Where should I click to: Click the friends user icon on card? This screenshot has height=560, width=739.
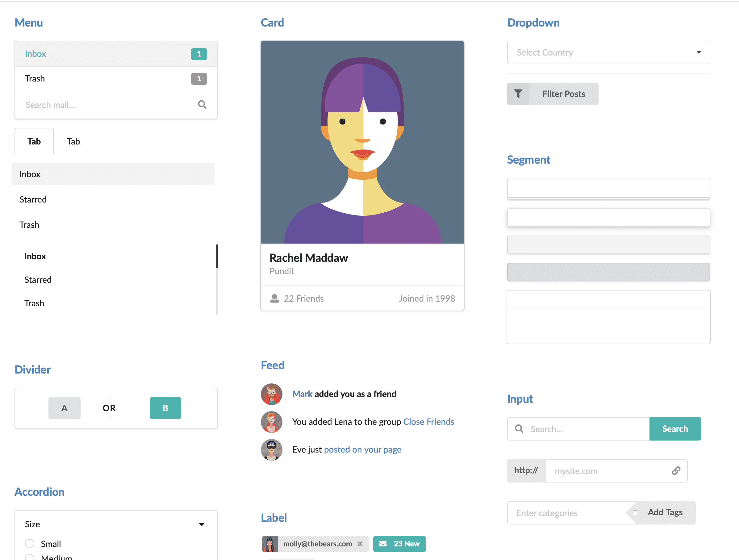tap(274, 299)
